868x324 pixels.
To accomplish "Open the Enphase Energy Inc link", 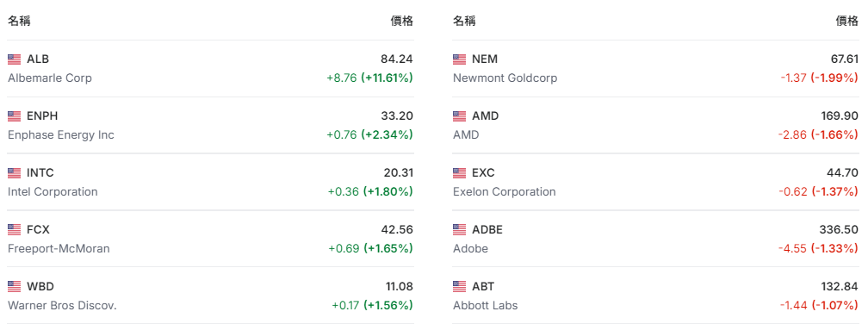I will [61, 135].
